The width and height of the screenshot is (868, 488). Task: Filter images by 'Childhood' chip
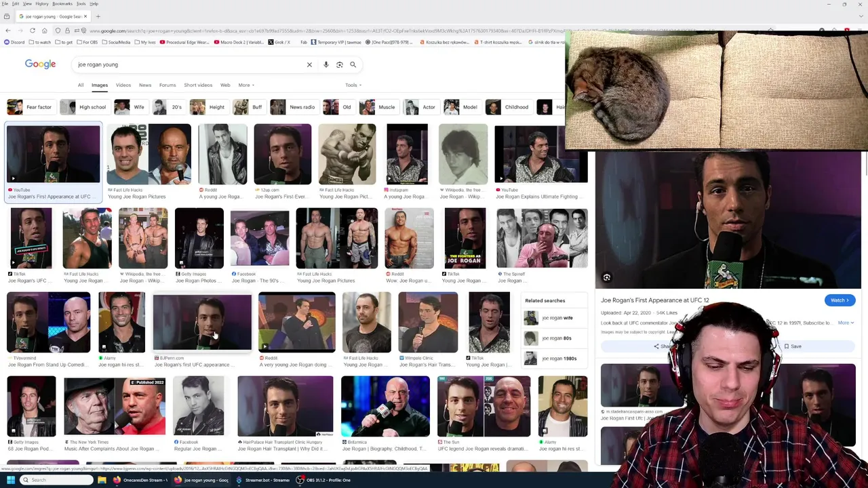pos(508,107)
